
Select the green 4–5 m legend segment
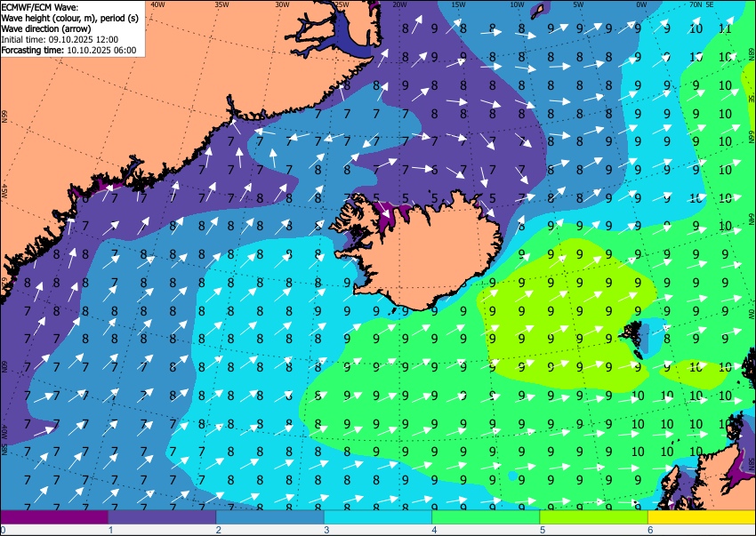(486, 516)
